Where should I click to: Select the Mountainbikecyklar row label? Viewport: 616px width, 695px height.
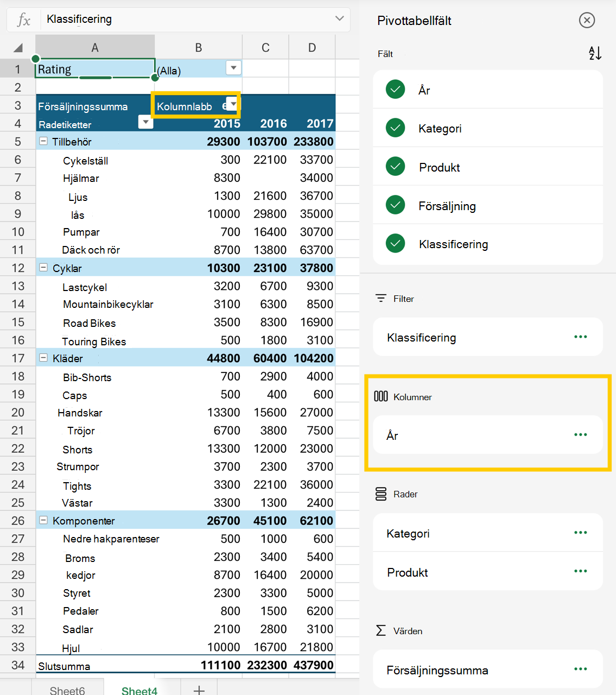[x=108, y=304]
